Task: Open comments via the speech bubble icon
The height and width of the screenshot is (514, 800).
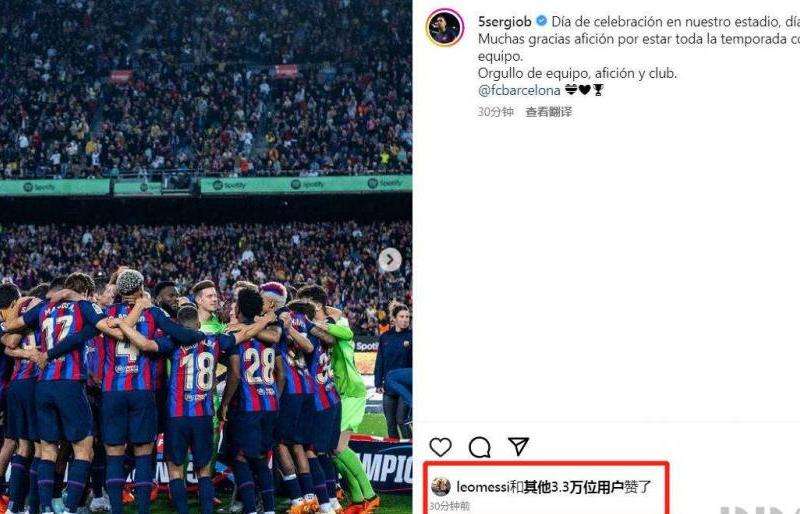Action: click(x=480, y=447)
